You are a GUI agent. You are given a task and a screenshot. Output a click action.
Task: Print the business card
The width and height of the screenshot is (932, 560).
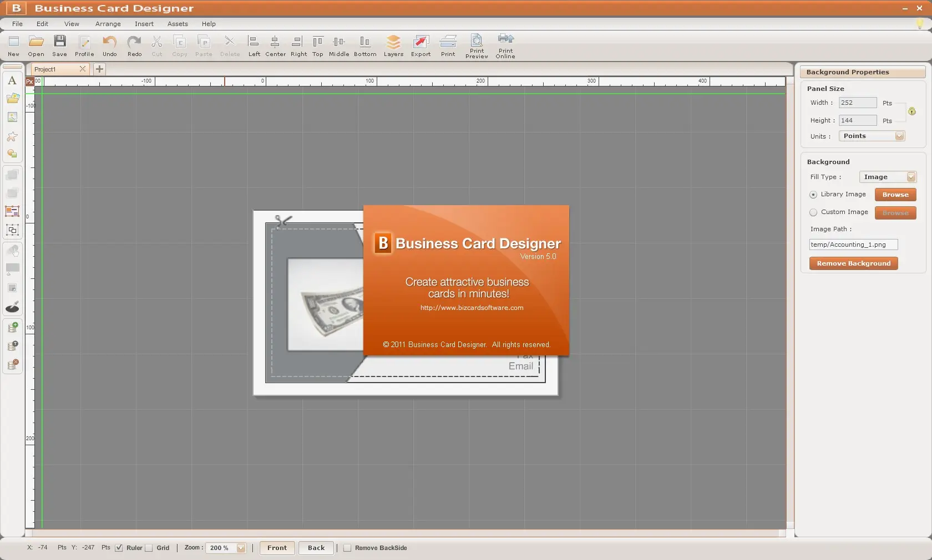pyautogui.click(x=448, y=45)
